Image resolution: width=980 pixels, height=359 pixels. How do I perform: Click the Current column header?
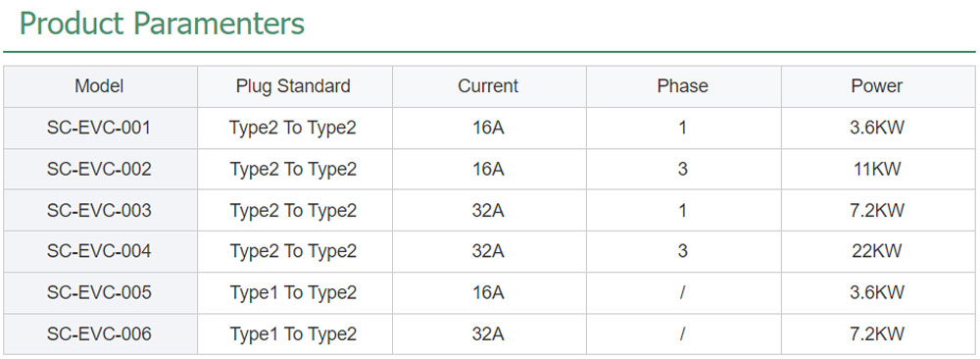[488, 85]
